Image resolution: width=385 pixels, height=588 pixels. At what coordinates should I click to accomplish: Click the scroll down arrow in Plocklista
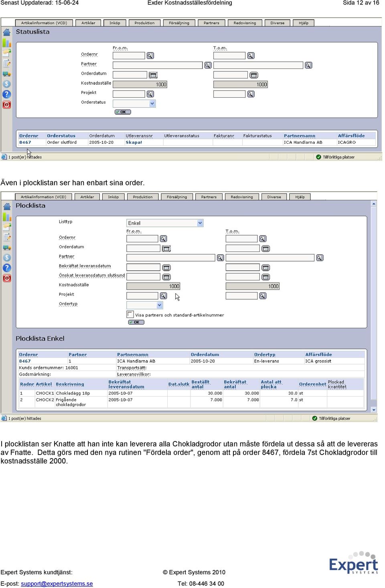[x=374, y=410]
